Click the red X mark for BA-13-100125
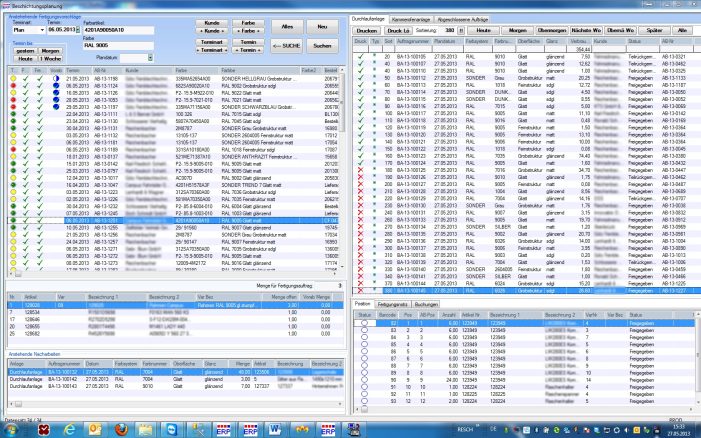 coord(360,170)
